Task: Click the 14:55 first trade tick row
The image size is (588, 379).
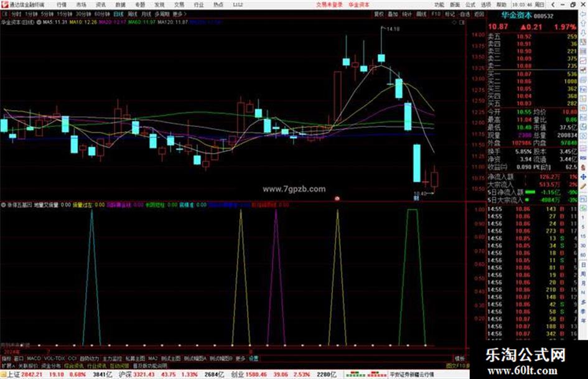Action: click(x=532, y=209)
